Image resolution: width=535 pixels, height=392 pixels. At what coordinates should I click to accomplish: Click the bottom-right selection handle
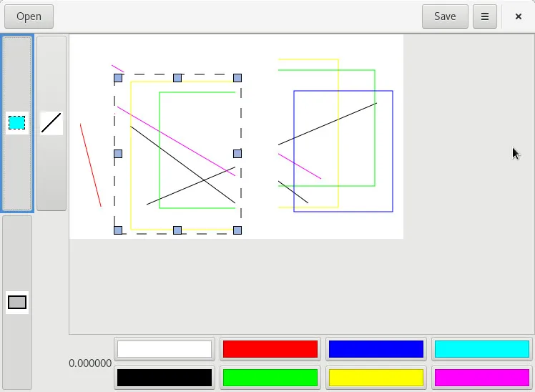[237, 230]
